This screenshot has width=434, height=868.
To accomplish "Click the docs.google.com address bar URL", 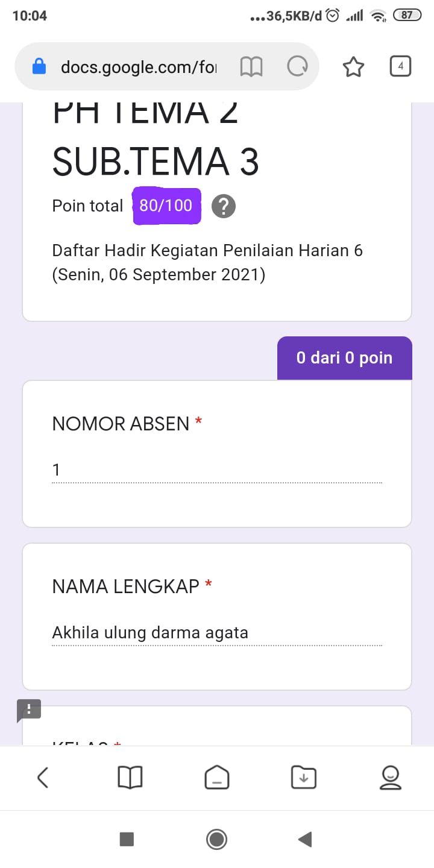I will (x=139, y=67).
